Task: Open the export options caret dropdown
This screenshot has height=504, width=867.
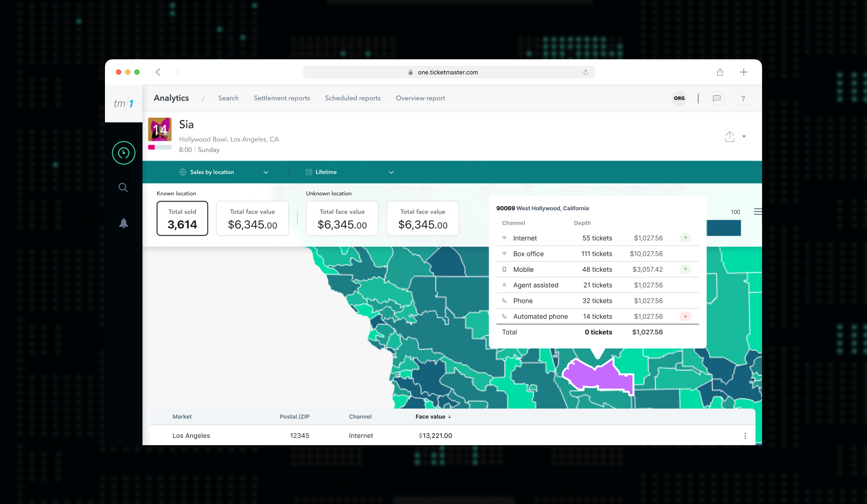Action: click(744, 136)
